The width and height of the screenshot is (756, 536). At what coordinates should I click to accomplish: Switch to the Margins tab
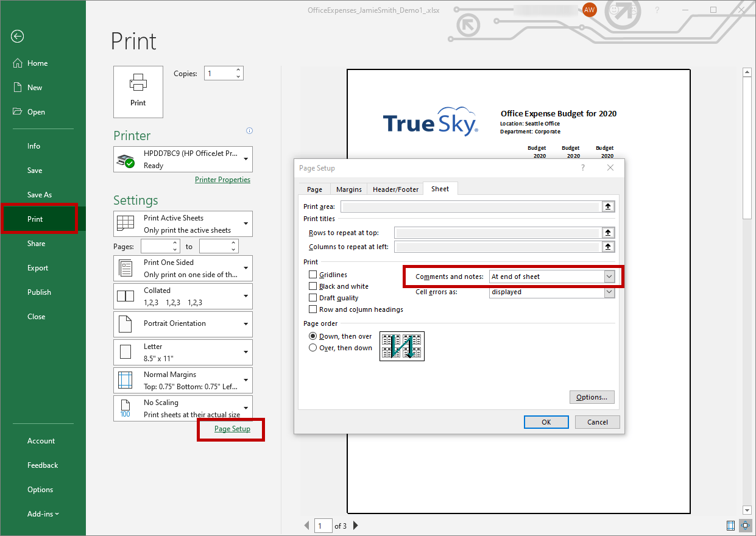[x=348, y=189]
